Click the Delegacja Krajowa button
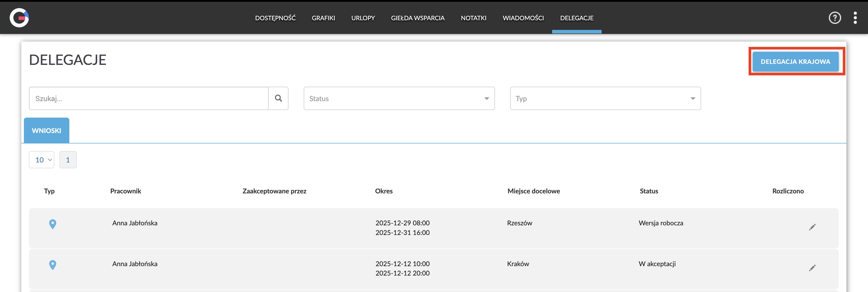Image resolution: width=868 pixels, height=292 pixels. pos(795,62)
